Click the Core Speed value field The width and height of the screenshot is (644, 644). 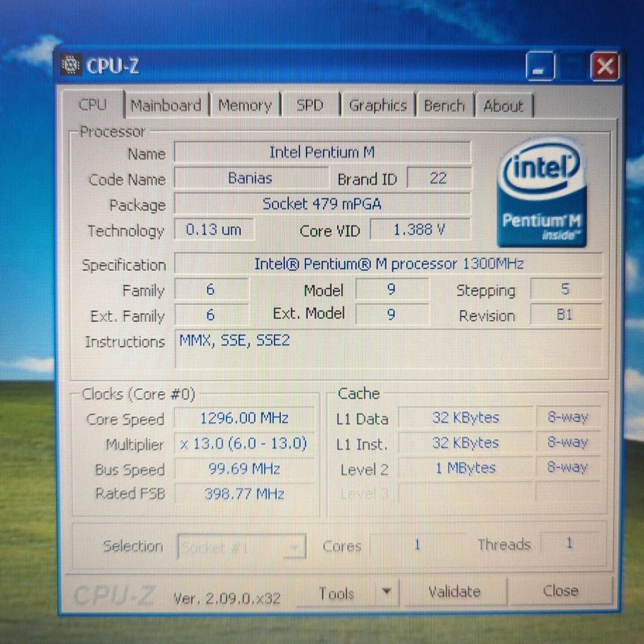tap(244, 419)
